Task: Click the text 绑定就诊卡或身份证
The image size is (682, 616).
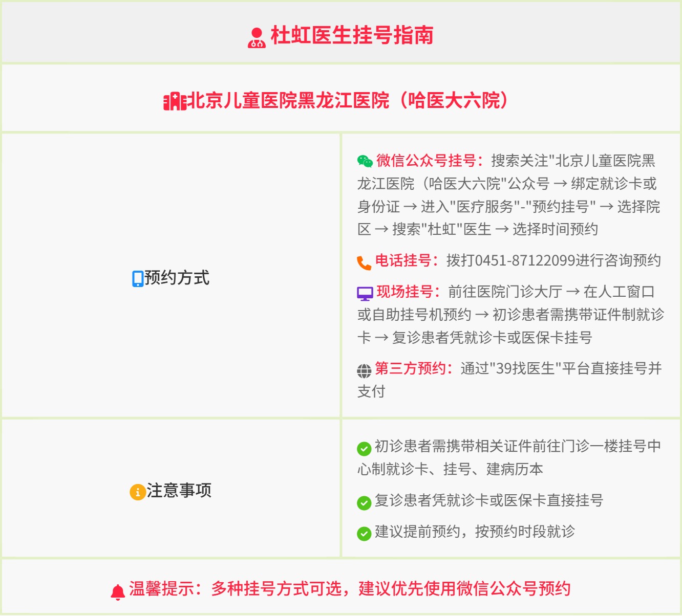Action: point(507,195)
